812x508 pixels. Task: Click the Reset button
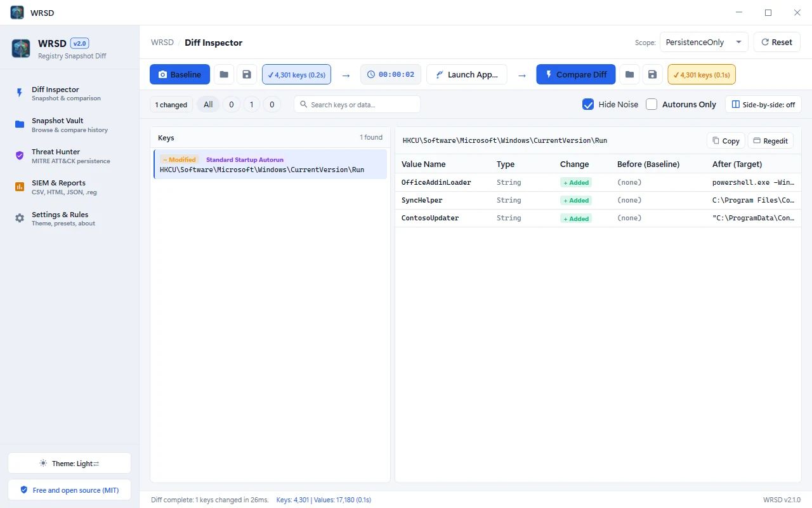pyautogui.click(x=776, y=42)
